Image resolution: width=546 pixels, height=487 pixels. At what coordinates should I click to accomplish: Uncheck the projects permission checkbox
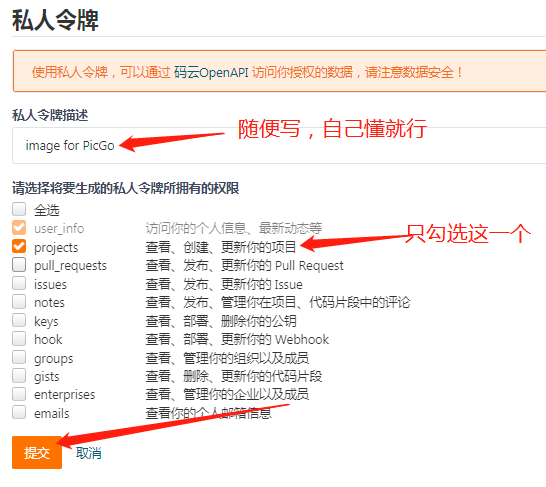[19, 246]
